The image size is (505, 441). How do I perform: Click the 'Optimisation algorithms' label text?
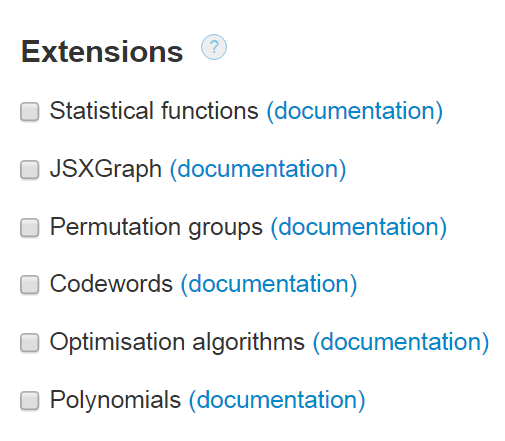click(177, 342)
